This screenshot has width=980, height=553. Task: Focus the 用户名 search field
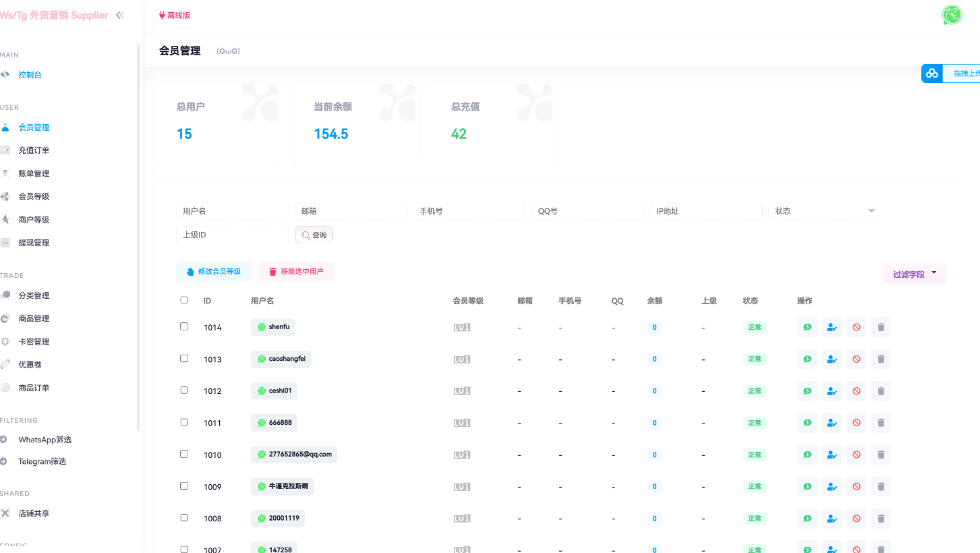tap(232, 211)
